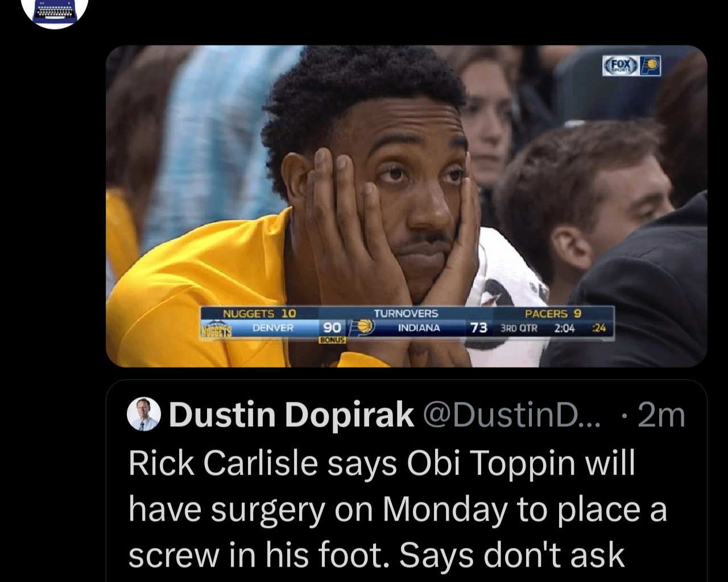Open the Dustin Dopirak display name
This screenshot has height=582, width=728.
(x=291, y=414)
